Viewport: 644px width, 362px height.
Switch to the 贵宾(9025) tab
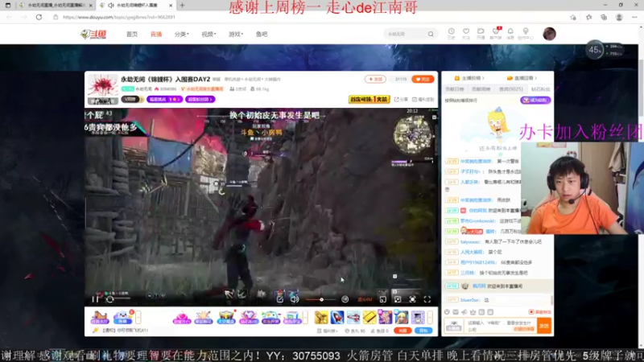[511, 89]
